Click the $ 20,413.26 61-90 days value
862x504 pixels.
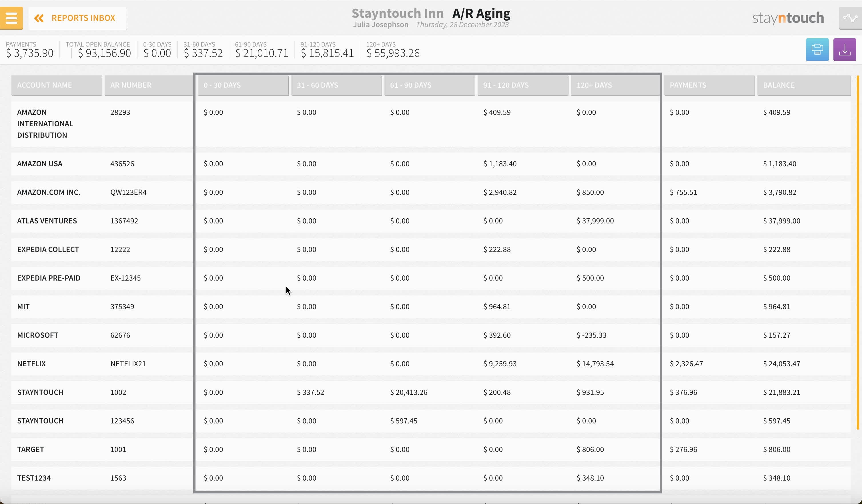coord(408,392)
